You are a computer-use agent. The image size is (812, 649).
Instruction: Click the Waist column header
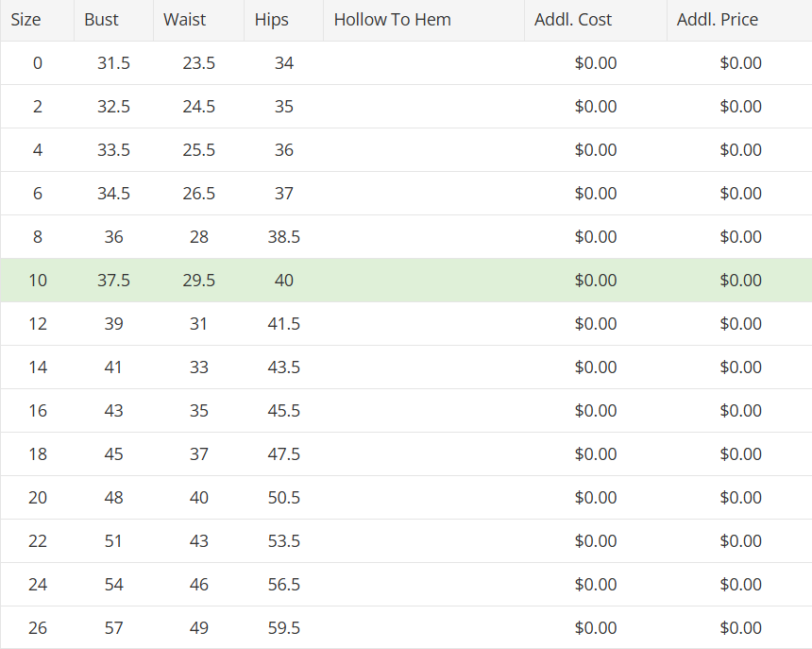coord(199,20)
